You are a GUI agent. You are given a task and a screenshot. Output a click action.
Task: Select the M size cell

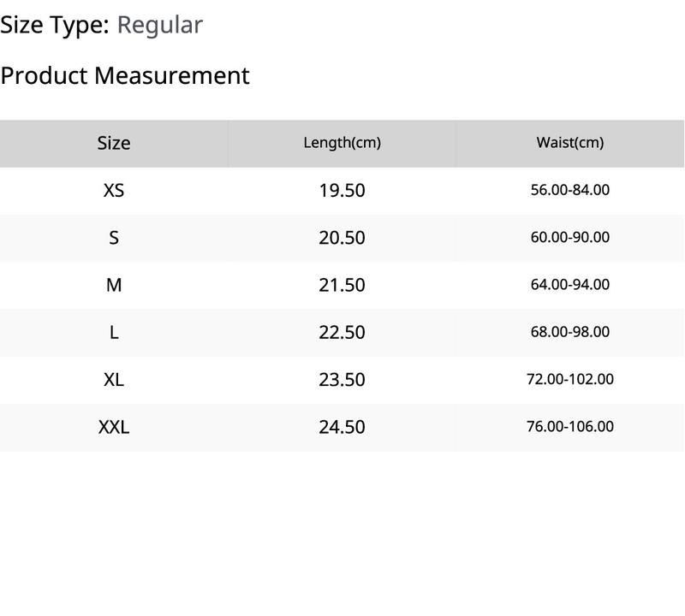coord(114,285)
